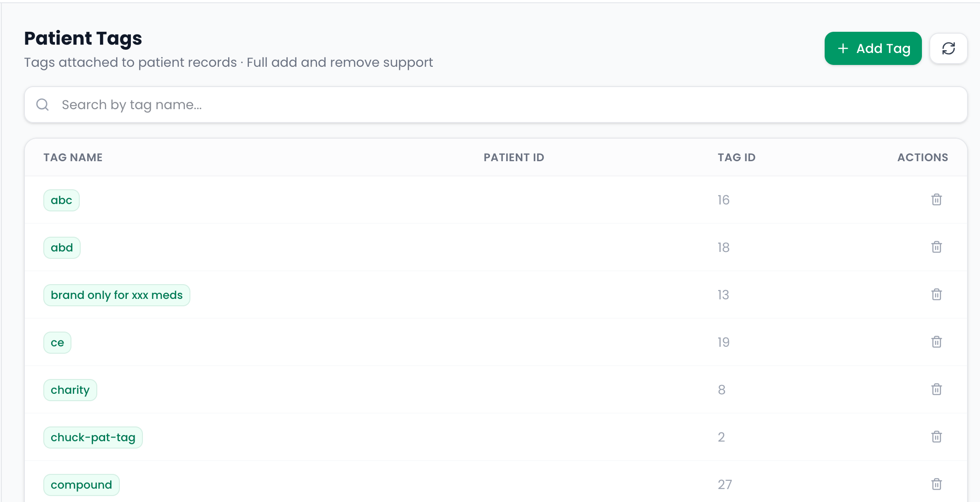Delete chuck-pat-tag using its trash icon
The width and height of the screenshot is (980, 502).
[x=936, y=437]
